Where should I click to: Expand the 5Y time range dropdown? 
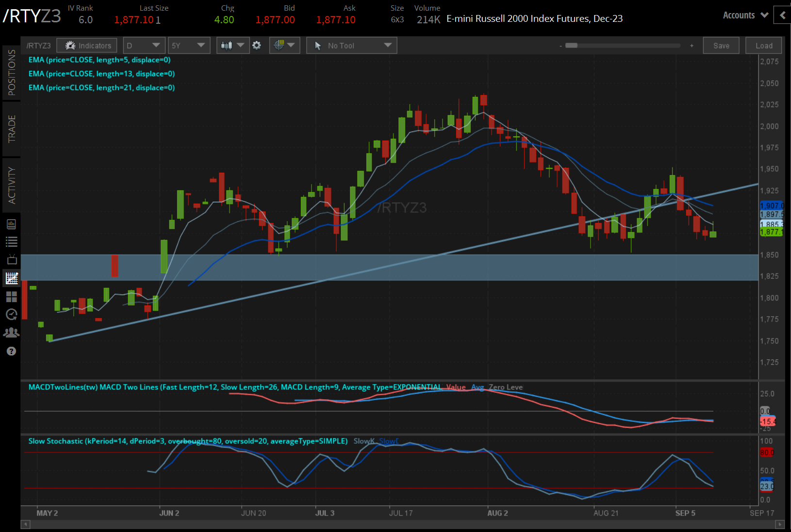pos(189,46)
